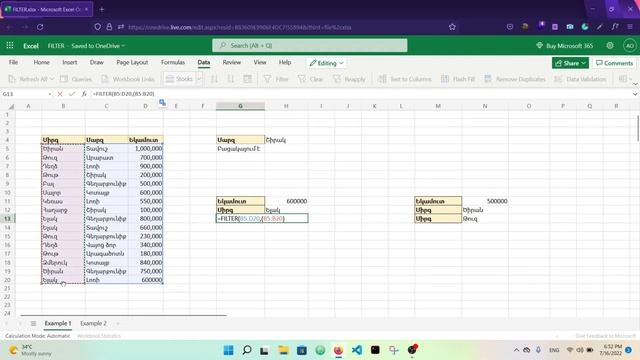The width and height of the screenshot is (640, 360).
Task: Click the insert function fx icon
Action: 84,94
